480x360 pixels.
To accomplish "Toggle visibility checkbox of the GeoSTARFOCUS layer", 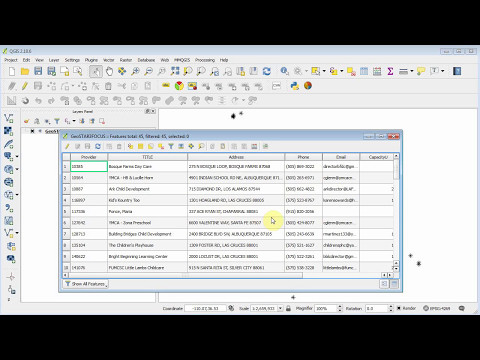I will pos(32,131).
